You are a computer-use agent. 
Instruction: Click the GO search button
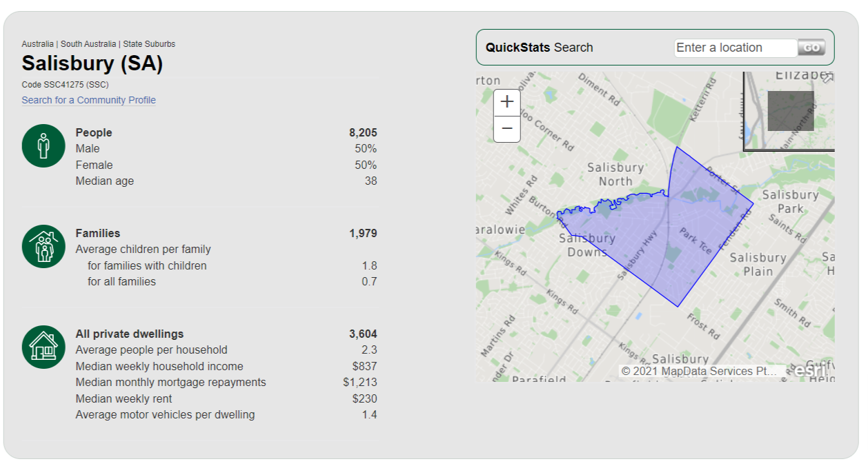[x=811, y=48]
